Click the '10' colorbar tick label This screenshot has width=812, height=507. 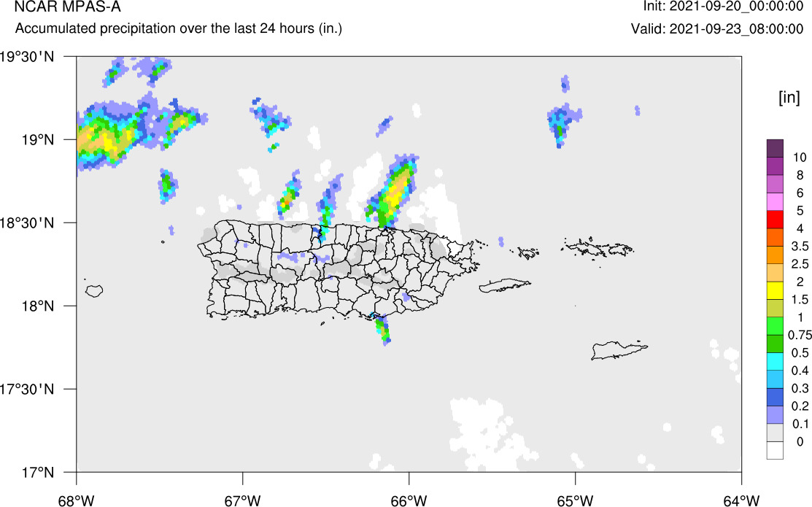pos(800,158)
